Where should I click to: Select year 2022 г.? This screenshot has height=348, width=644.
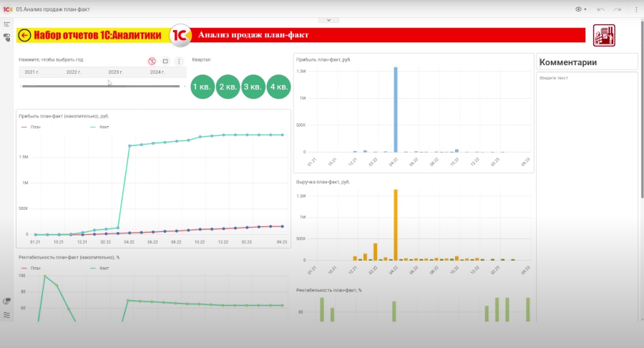tap(74, 72)
